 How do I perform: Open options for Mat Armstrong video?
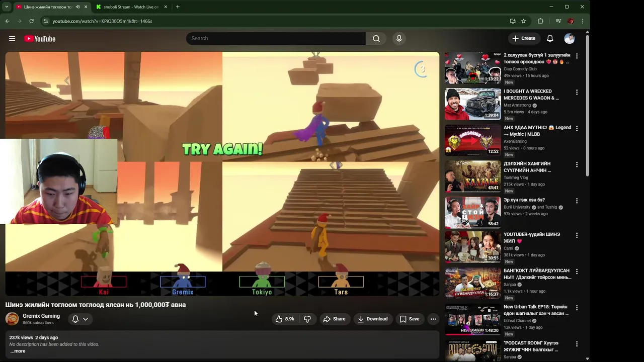coord(577,92)
